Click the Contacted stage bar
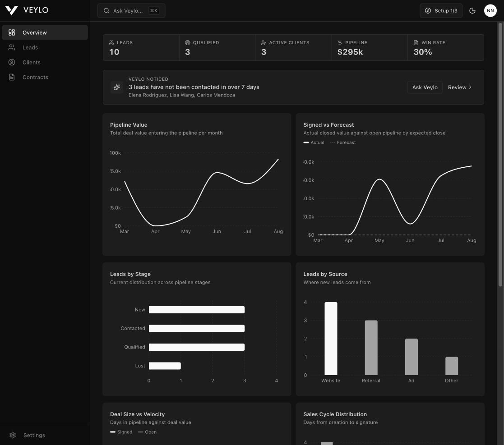The image size is (504, 445). pyautogui.click(x=197, y=328)
